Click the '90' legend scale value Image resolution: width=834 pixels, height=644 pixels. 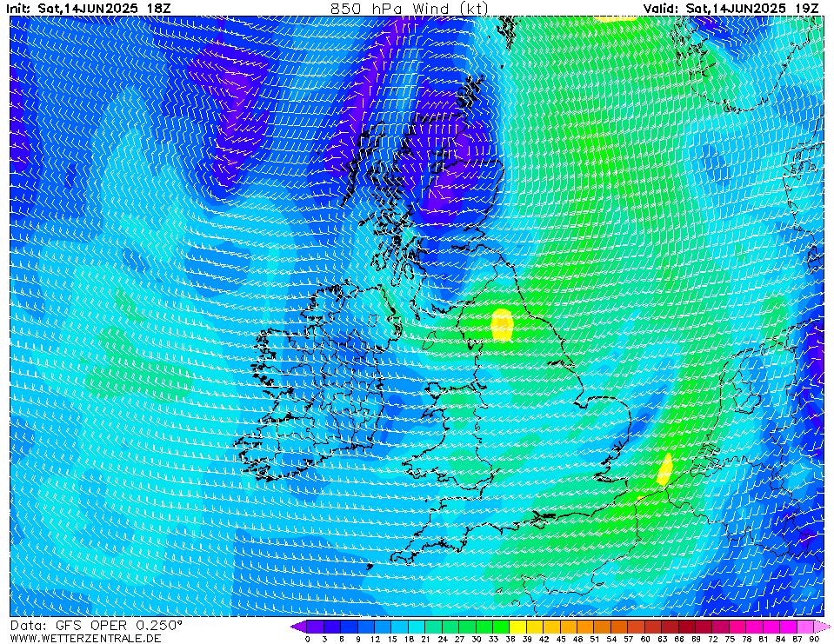(x=814, y=639)
